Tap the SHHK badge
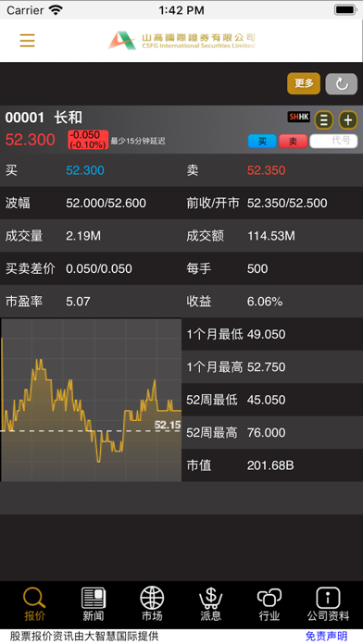Image resolution: width=363 pixels, height=644 pixels. (x=298, y=118)
